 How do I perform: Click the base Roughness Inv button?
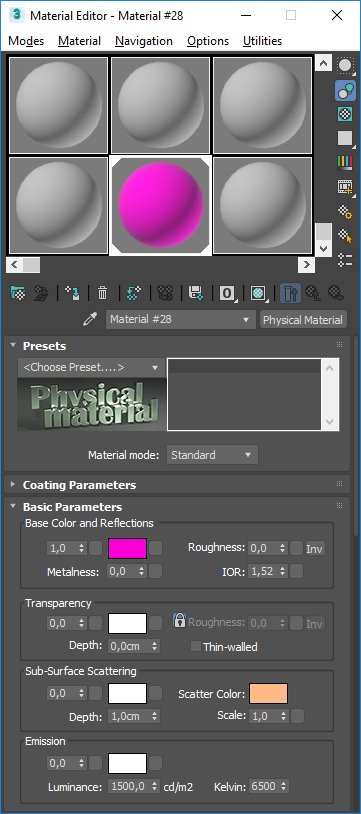(x=314, y=549)
